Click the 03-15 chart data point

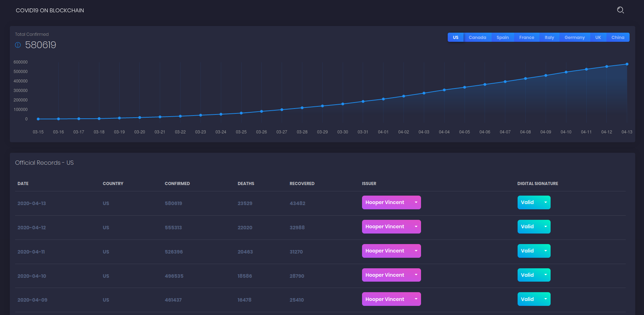coord(38,119)
